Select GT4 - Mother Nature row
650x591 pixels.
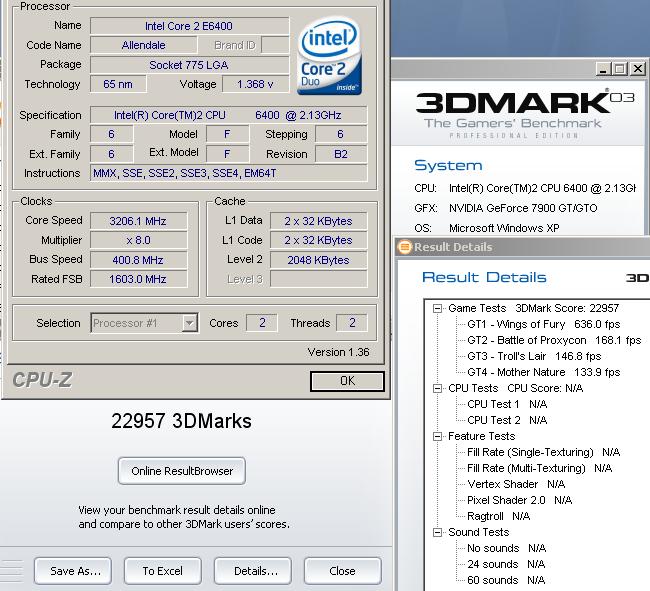coord(543,372)
